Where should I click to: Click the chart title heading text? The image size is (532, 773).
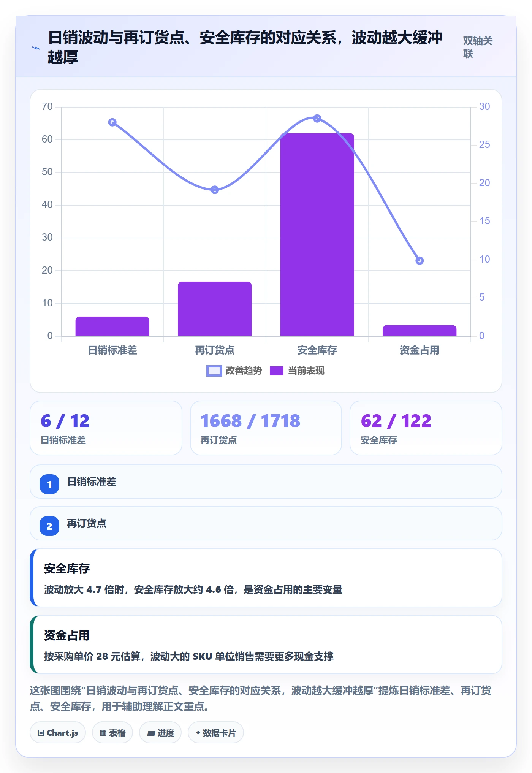(x=245, y=47)
